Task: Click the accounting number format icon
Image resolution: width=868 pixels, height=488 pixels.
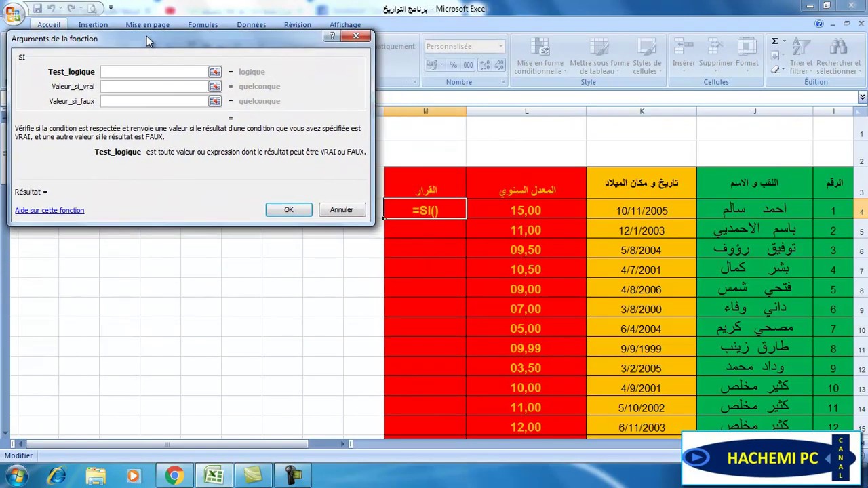Action: pos(431,65)
